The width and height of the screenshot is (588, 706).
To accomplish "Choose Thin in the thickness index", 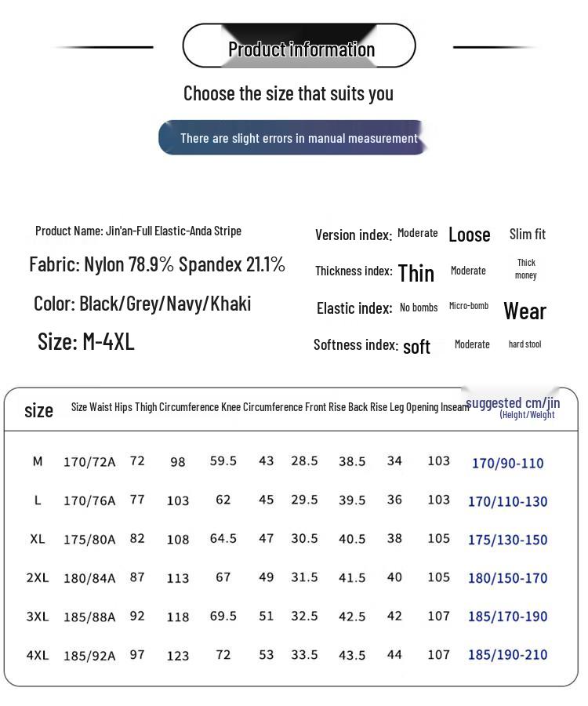I will click(x=416, y=272).
